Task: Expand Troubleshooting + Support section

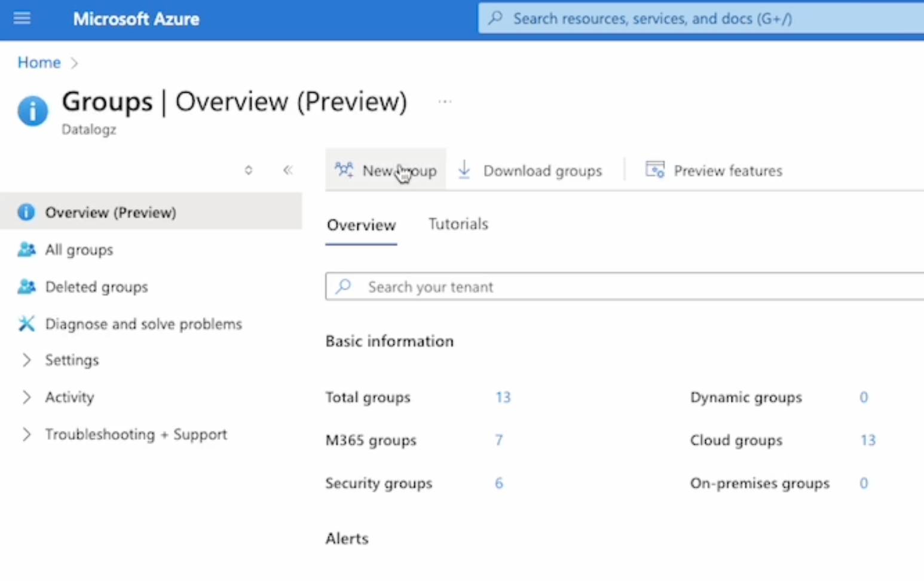Action: tap(26, 435)
